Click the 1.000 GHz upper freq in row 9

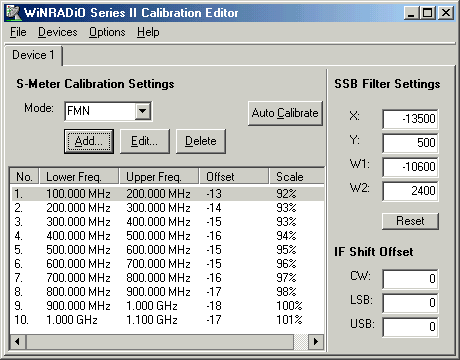coord(152,306)
